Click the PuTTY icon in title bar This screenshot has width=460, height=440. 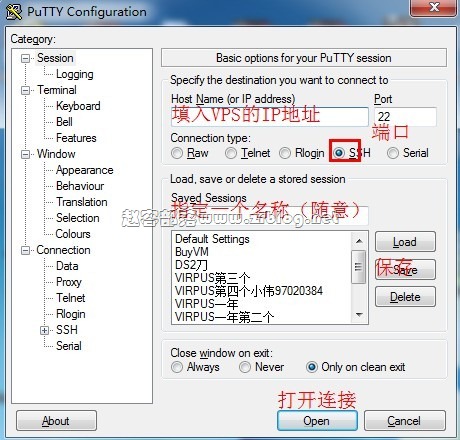coord(14,12)
